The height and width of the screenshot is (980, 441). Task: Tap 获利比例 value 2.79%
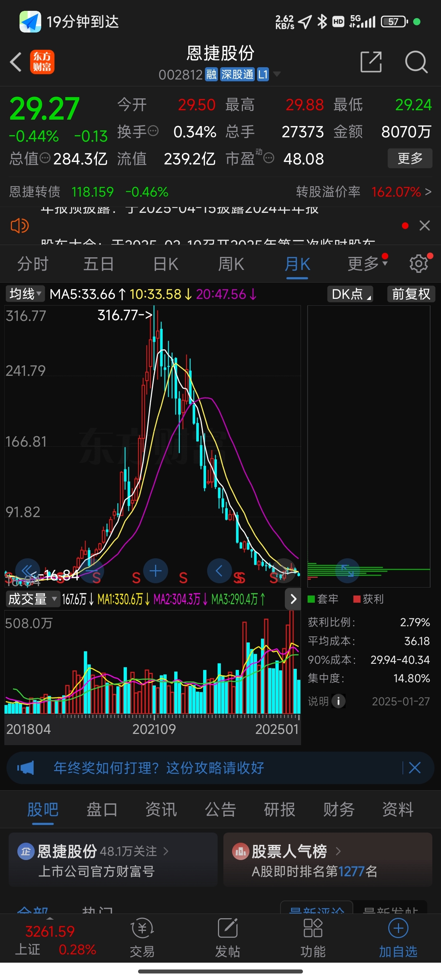pyautogui.click(x=415, y=622)
